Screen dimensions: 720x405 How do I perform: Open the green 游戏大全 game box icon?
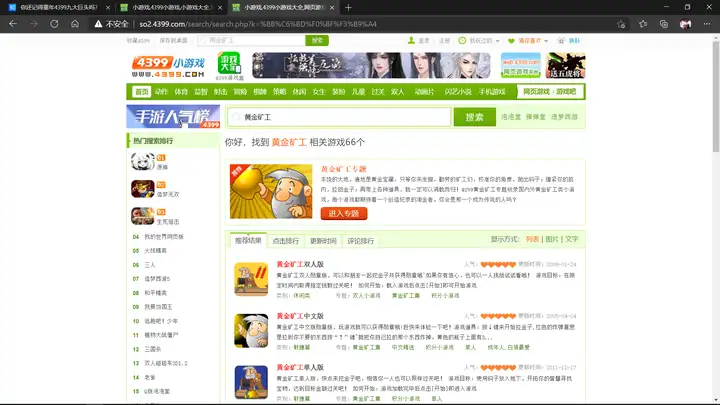[x=229, y=63]
